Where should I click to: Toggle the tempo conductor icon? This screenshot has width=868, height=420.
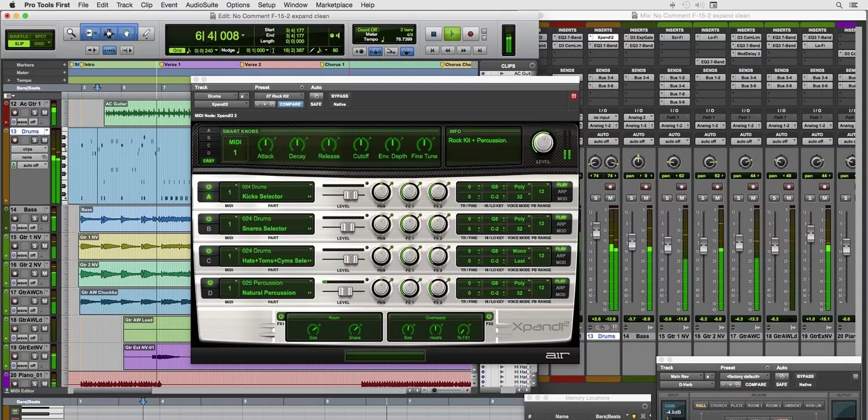[x=408, y=51]
